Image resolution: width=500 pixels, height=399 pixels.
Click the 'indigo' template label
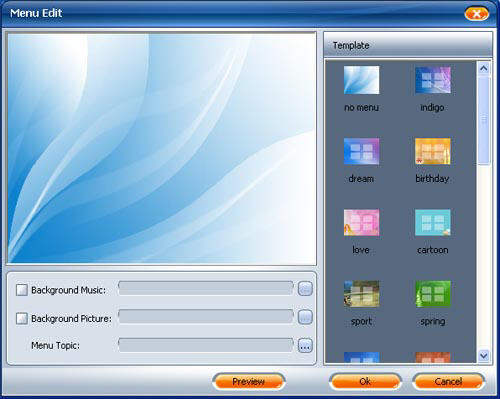click(432, 107)
